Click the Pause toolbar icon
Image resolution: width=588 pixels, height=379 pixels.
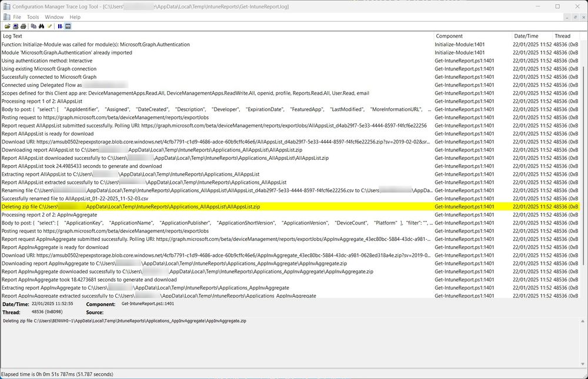click(x=60, y=26)
